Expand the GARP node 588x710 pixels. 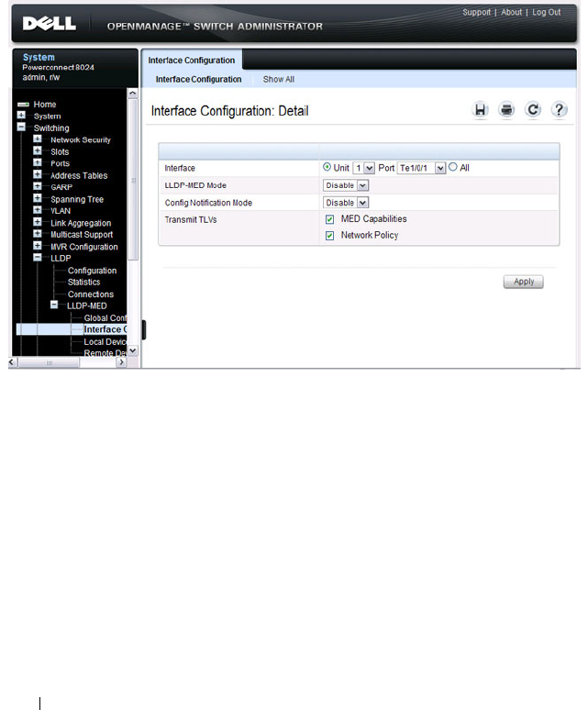37,186
